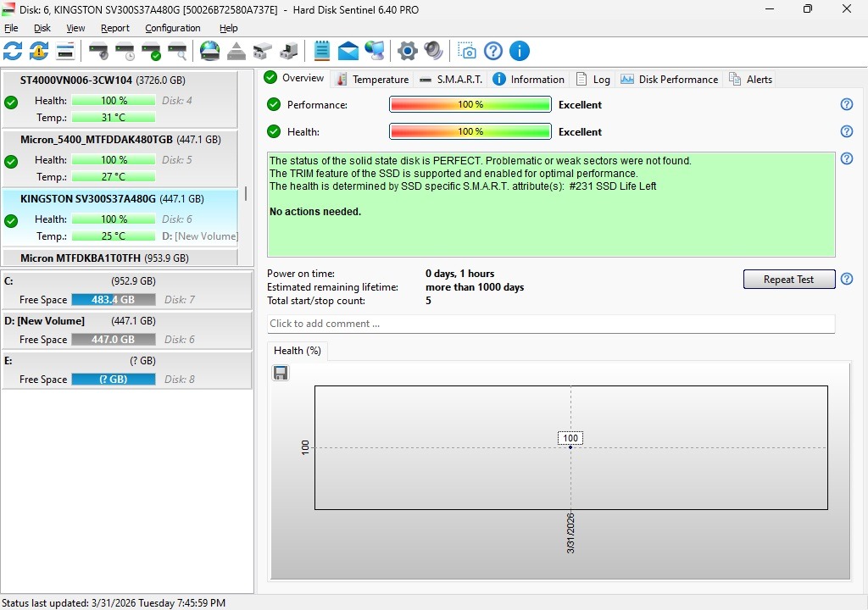Image resolution: width=868 pixels, height=610 pixels.
Task: Click green check icon of ST4000VN006 disk
Action: pyautogui.click(x=11, y=103)
